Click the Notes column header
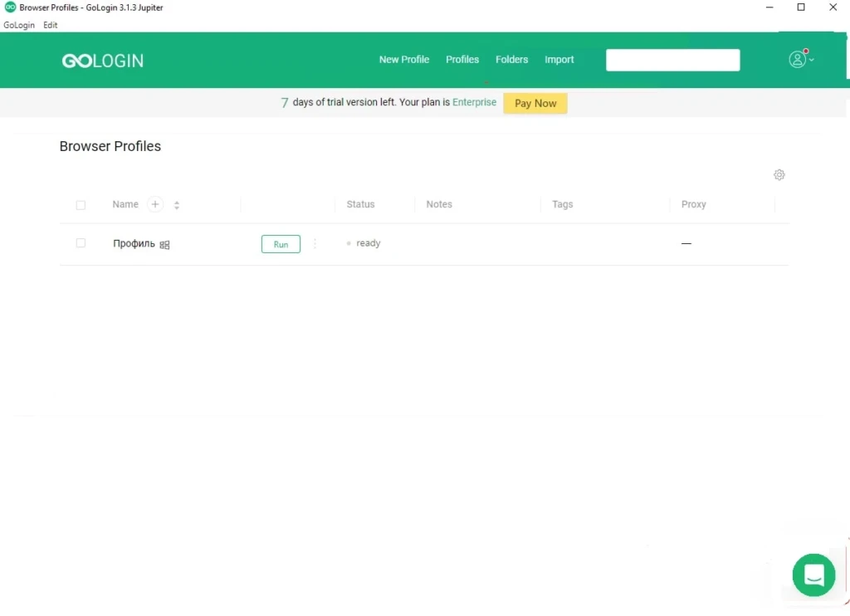The height and width of the screenshot is (616, 850). (x=439, y=204)
